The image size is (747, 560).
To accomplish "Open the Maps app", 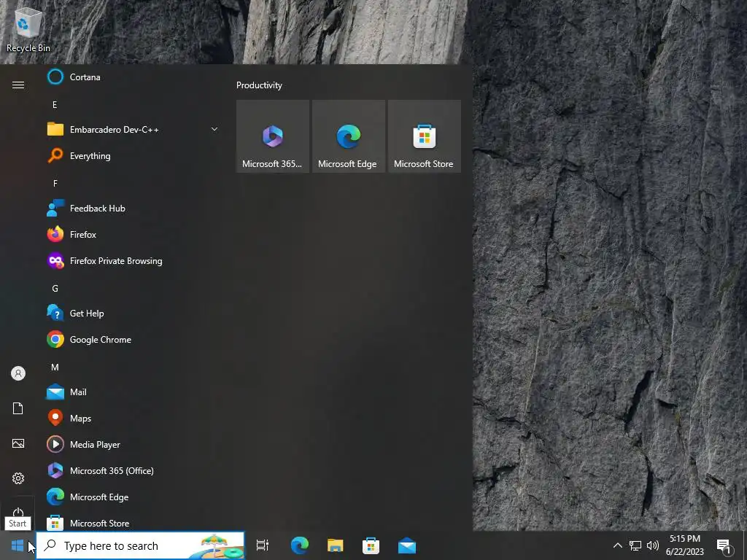I will coord(133,418).
